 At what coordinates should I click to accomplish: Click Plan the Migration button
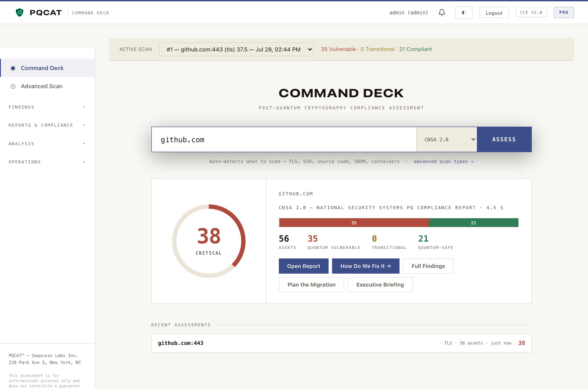pos(311,285)
